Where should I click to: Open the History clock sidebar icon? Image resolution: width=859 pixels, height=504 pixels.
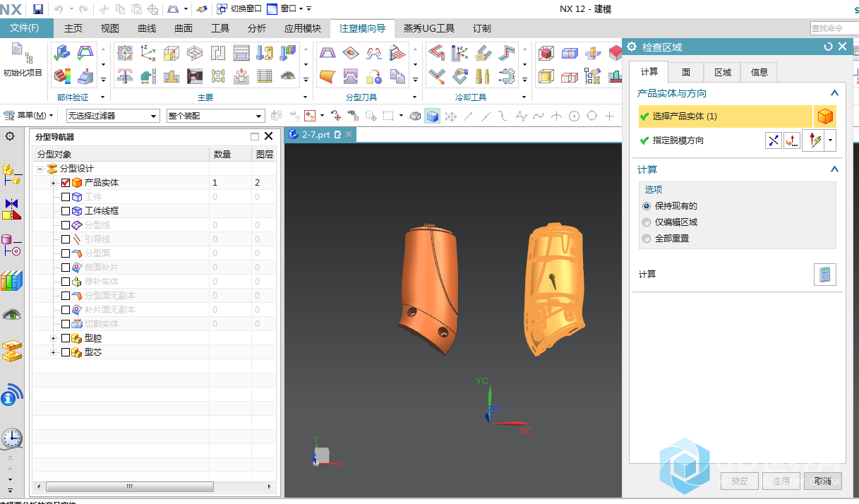pos(11,438)
